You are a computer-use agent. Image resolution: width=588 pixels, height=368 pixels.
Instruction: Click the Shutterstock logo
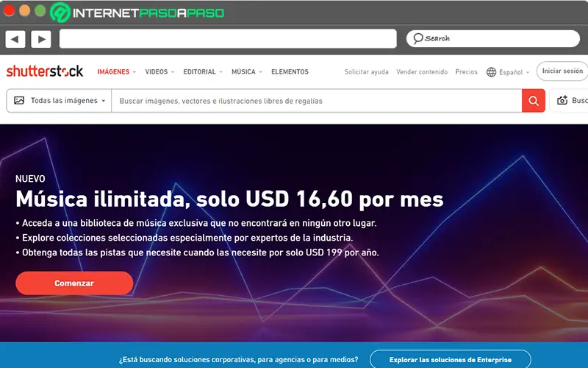coord(45,71)
